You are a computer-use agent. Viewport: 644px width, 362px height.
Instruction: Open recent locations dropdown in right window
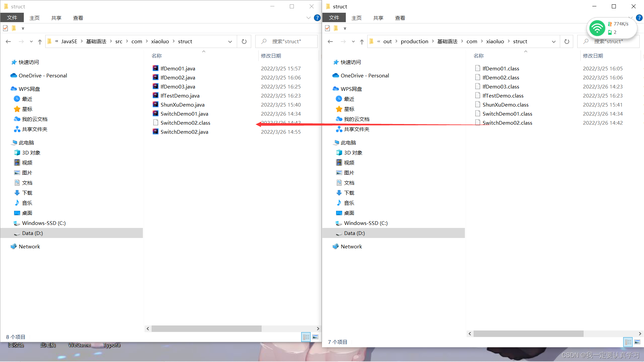click(353, 42)
